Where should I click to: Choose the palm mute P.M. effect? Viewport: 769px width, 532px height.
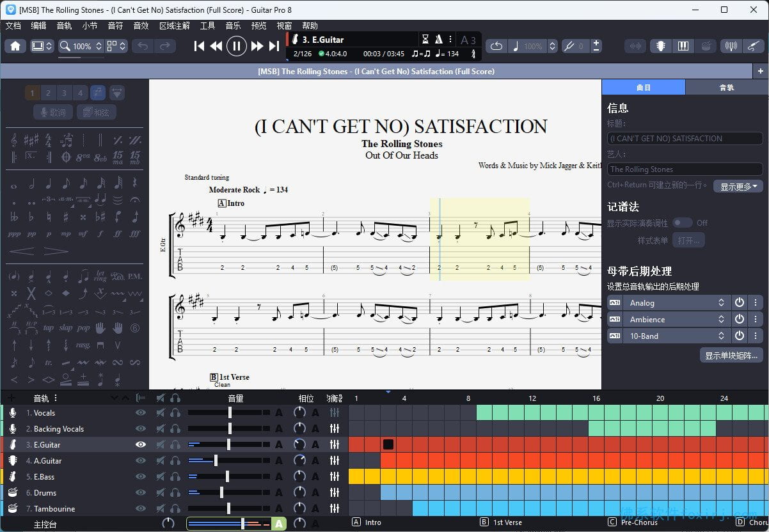pos(135,277)
